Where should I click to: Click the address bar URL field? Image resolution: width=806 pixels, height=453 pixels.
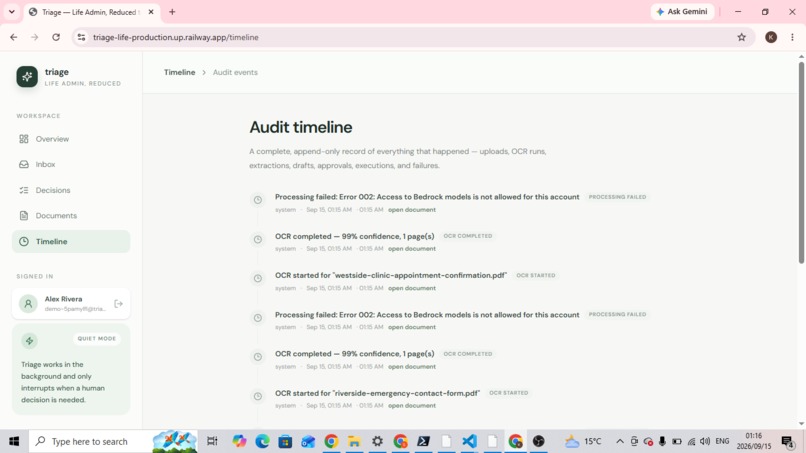tap(409, 37)
